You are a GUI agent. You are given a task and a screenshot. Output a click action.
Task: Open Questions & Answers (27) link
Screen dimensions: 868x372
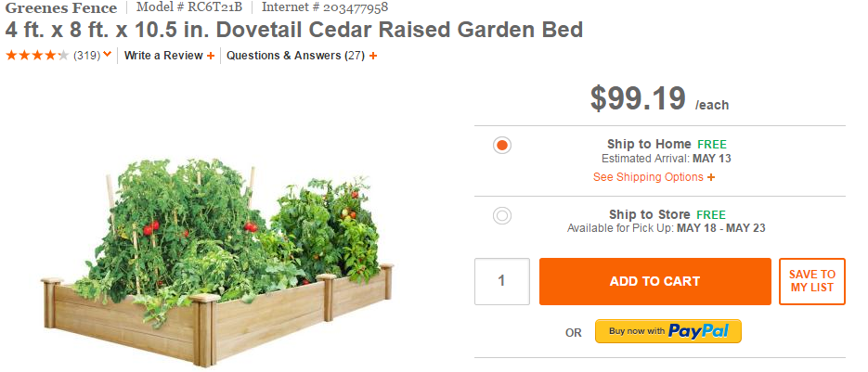coord(295,56)
